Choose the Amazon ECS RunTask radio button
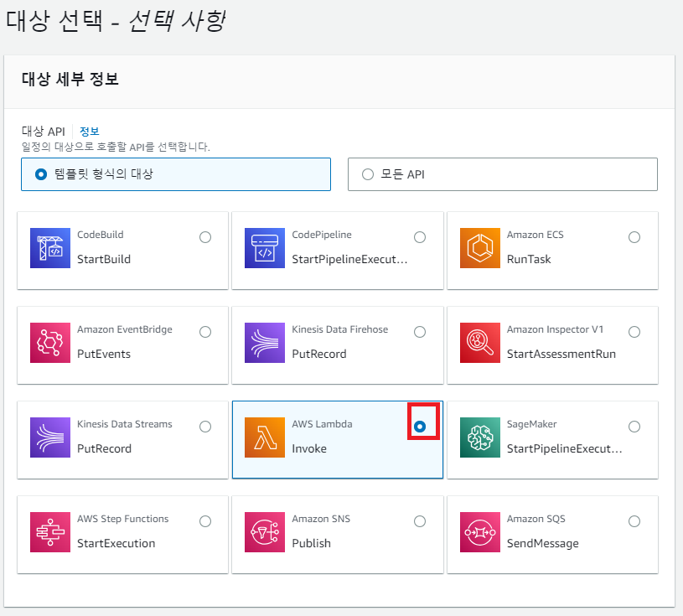The image size is (683, 616). point(634,237)
